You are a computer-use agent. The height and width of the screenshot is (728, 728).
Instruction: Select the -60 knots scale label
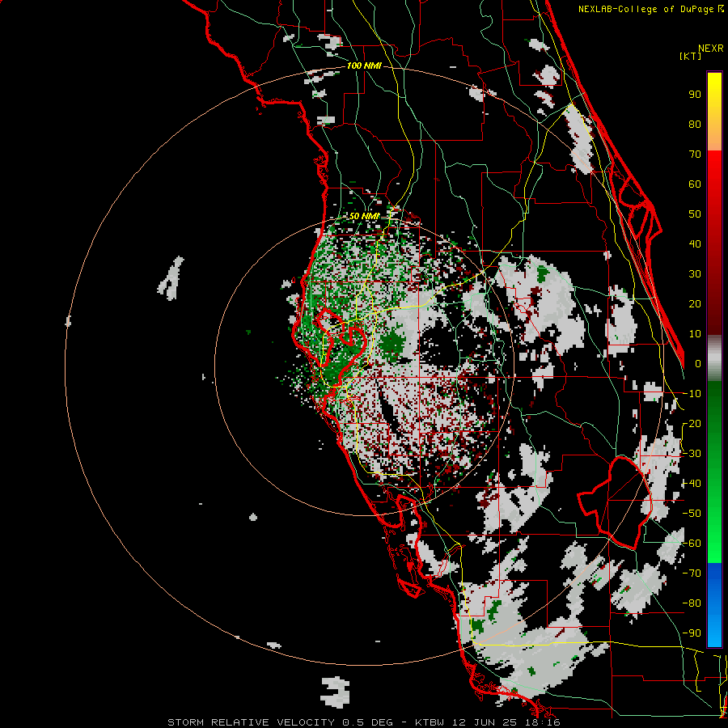click(692, 544)
